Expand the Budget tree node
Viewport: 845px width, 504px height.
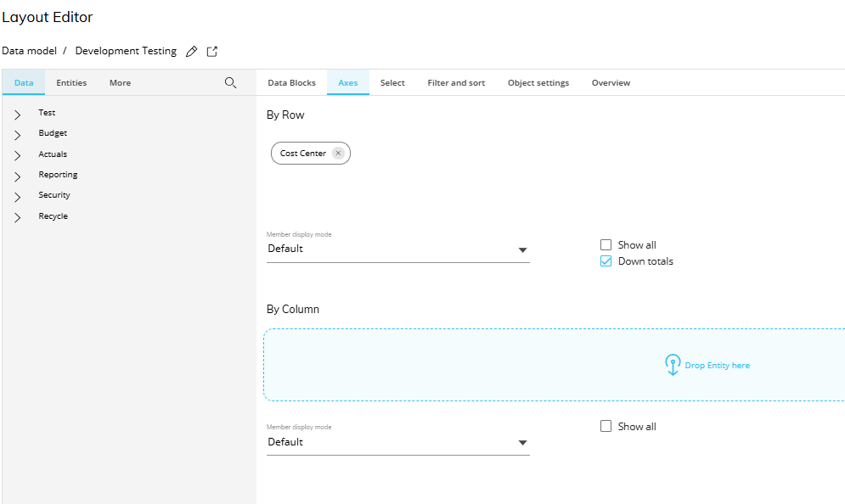[18, 134]
